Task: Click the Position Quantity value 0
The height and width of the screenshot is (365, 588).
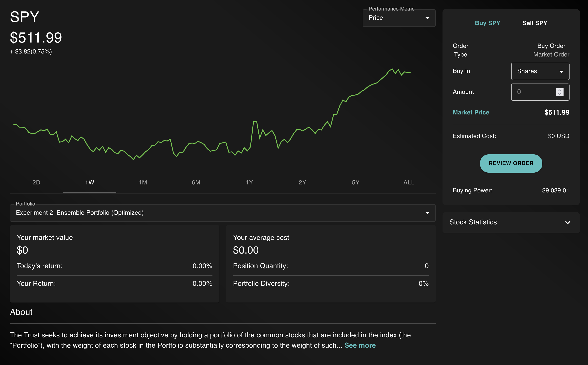Action: click(426, 266)
